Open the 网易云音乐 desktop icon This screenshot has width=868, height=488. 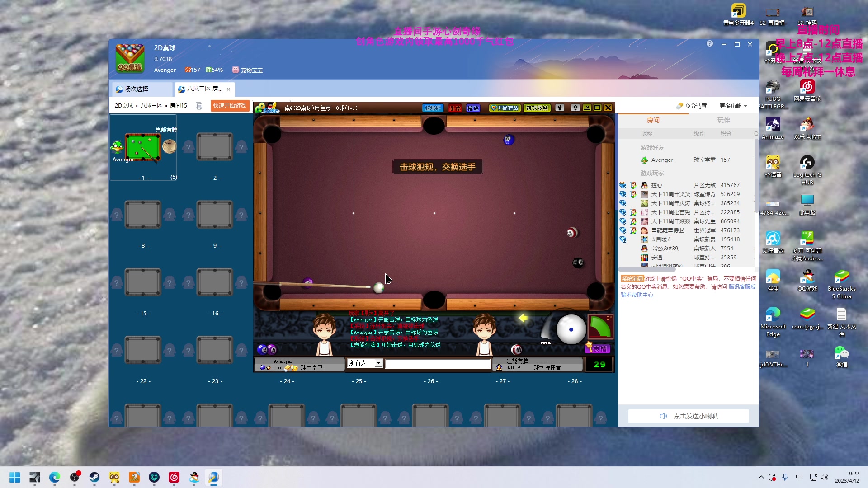click(807, 90)
